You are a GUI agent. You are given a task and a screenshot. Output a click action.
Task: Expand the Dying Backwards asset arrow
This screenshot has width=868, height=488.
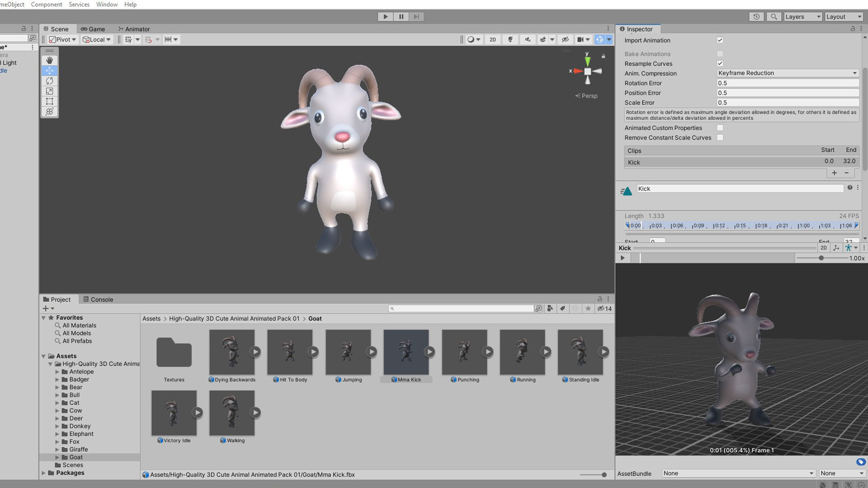click(255, 352)
